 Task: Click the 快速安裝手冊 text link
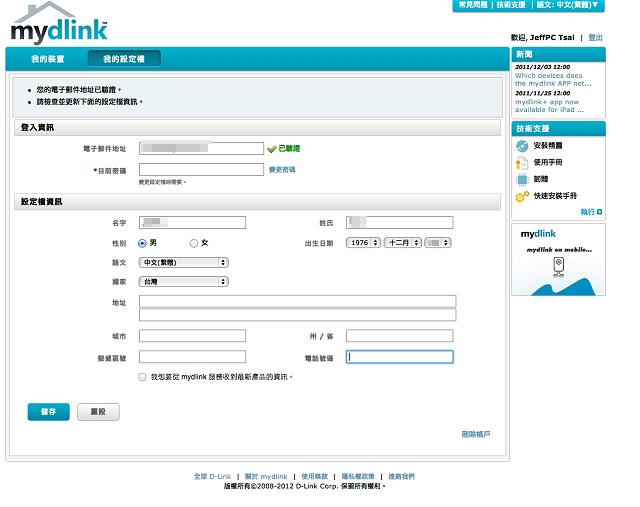[556, 196]
